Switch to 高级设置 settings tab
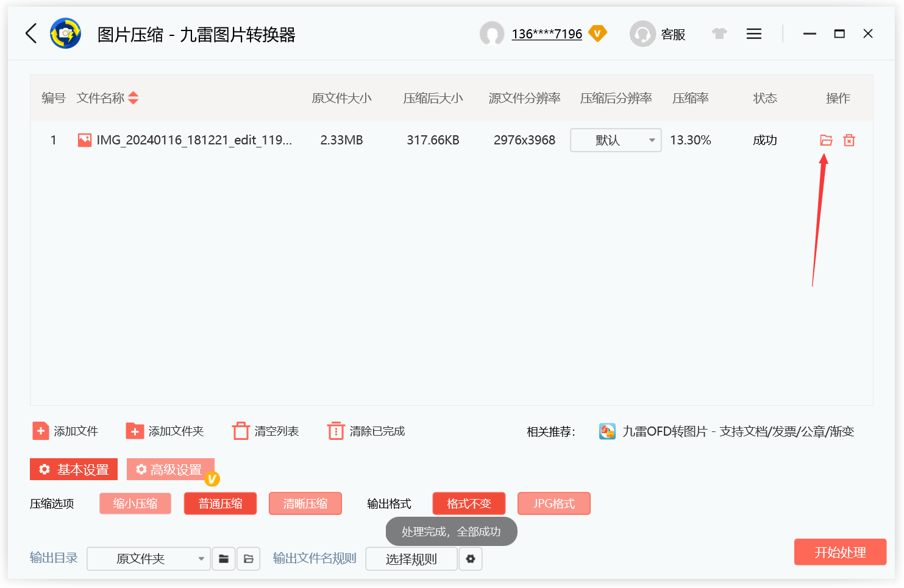The image size is (904, 588). (x=171, y=469)
